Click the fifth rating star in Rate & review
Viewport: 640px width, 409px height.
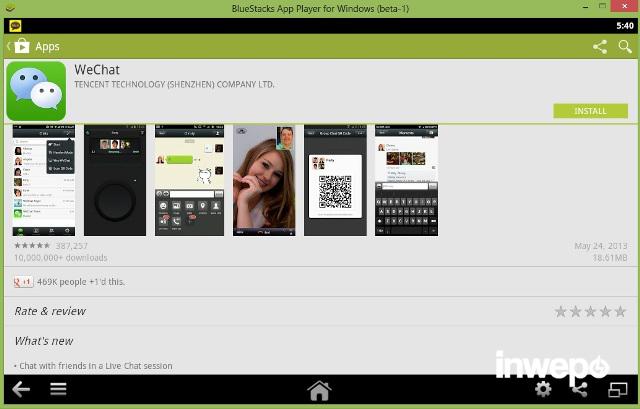pyautogui.click(x=620, y=311)
